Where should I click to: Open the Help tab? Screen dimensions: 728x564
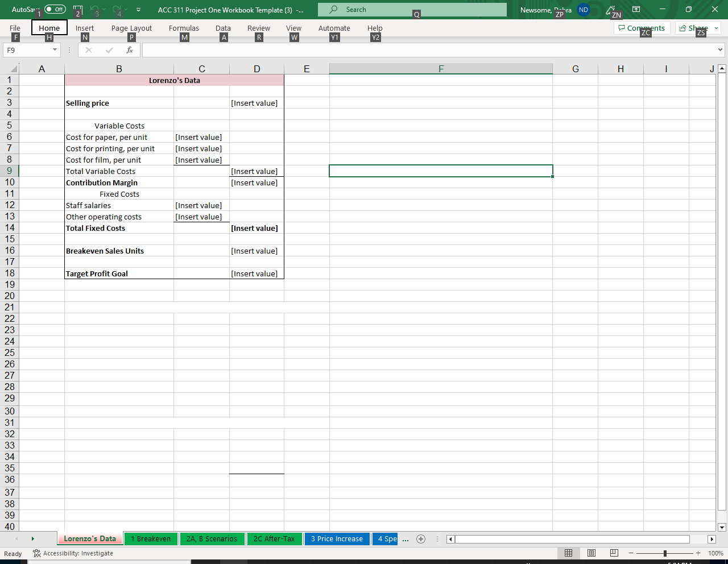[375, 28]
